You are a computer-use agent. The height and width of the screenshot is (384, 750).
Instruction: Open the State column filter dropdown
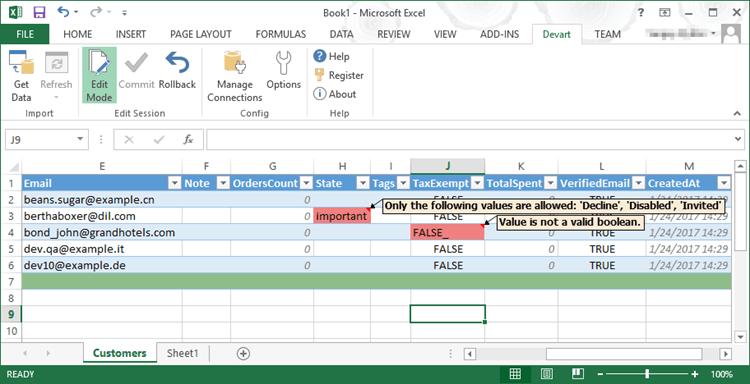pos(364,183)
